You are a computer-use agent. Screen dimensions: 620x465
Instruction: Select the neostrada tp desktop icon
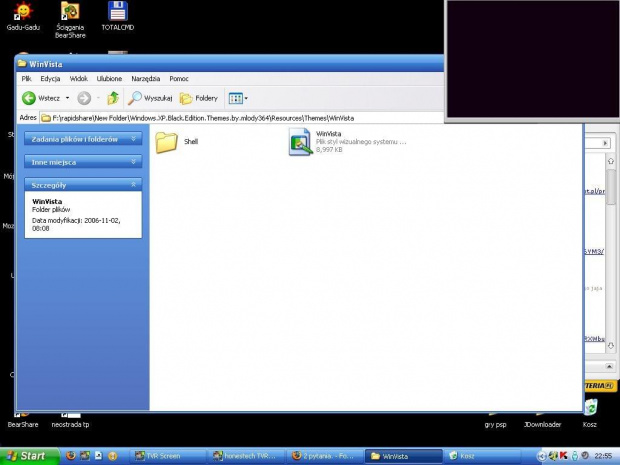point(70,423)
